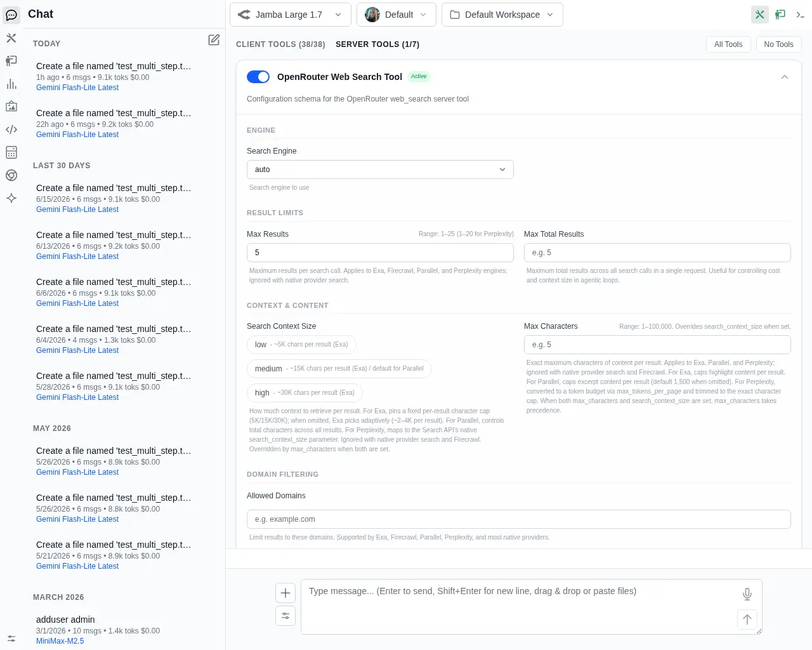812x650 pixels.
Task: Click the Max Characters input field
Action: (x=657, y=345)
